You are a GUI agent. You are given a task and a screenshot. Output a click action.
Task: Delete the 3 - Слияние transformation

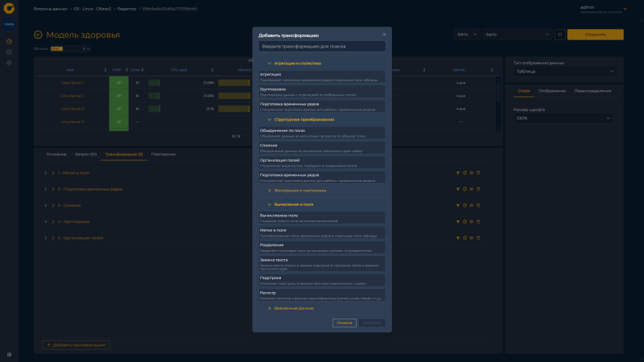(478, 205)
